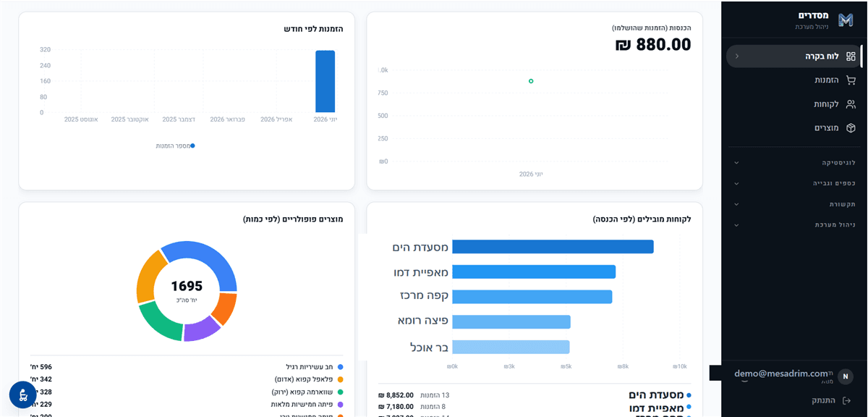Click the Mesadrim M logo icon

846,20
